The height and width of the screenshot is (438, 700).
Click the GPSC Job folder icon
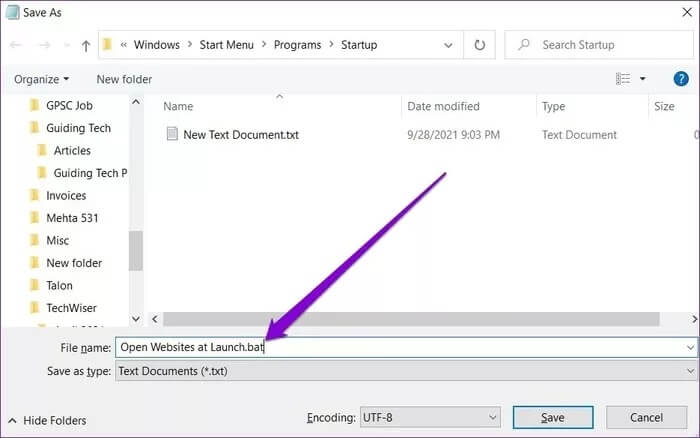[34, 105]
